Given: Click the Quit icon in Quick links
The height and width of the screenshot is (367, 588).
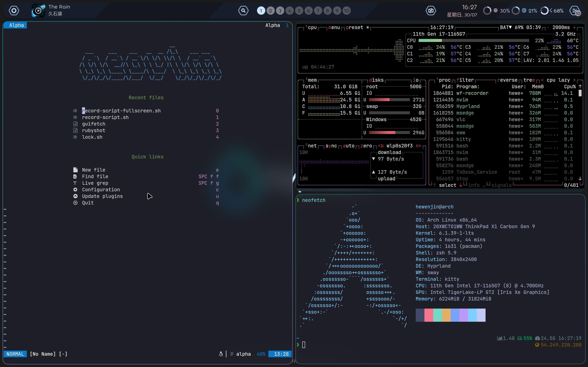Looking at the screenshot, I should click(75, 203).
